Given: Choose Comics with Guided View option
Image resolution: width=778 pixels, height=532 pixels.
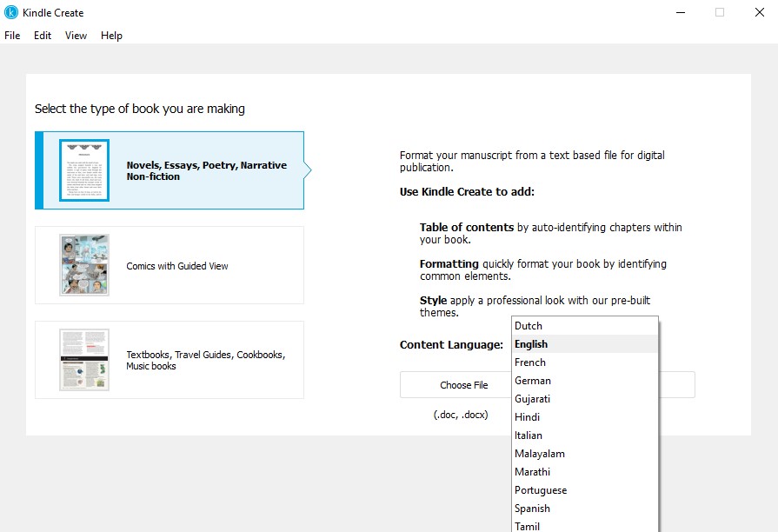Looking at the screenshot, I should pos(177,266).
